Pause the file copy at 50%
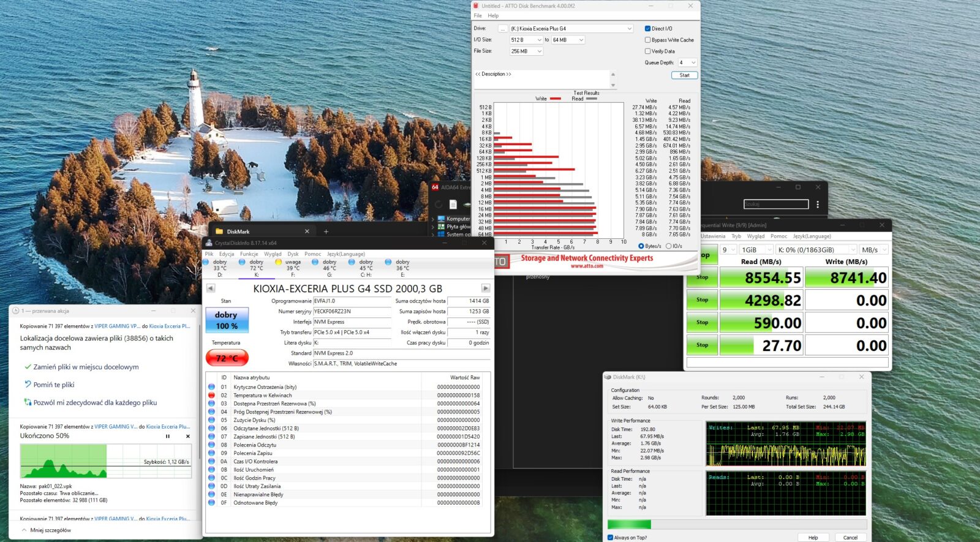This screenshot has height=542, width=980. tap(167, 436)
